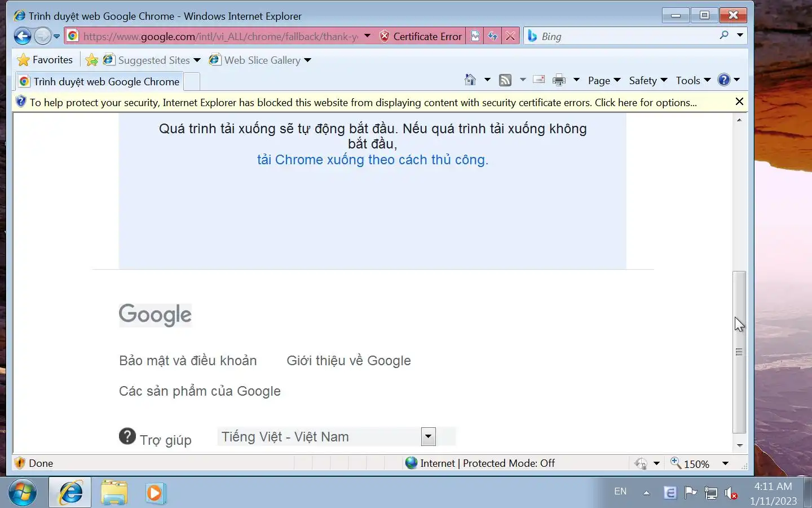This screenshot has width=812, height=508.
Task: Open Giới thiệu về Google link
Action: [x=348, y=361]
